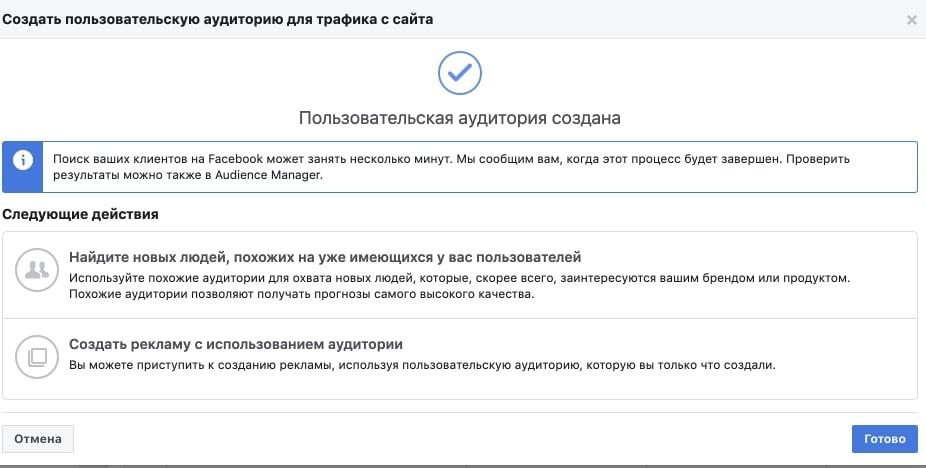Click the Facebook search notice banner text
This screenshot has height=468, width=926.
pyautogui.click(x=451, y=167)
